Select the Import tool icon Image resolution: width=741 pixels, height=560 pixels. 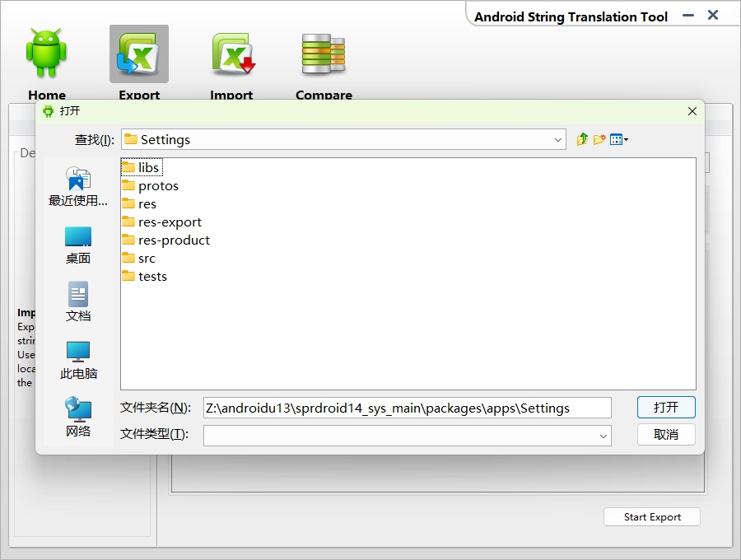click(232, 54)
